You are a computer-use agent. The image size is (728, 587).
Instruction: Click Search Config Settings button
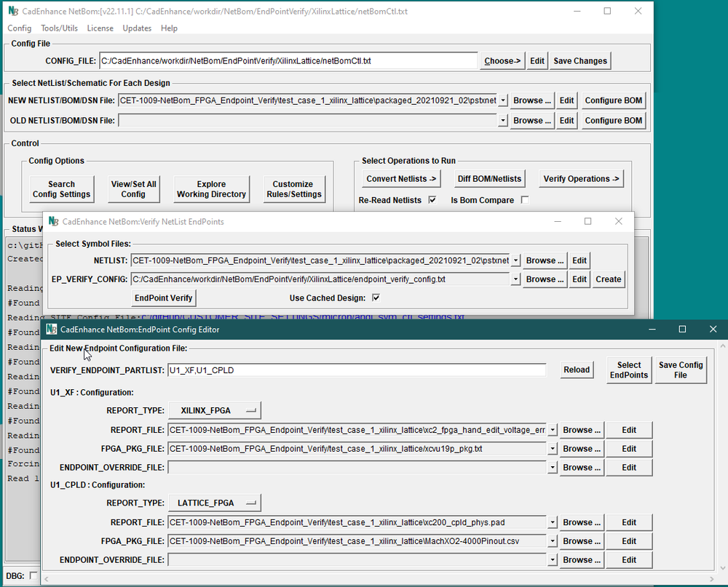pyautogui.click(x=61, y=189)
